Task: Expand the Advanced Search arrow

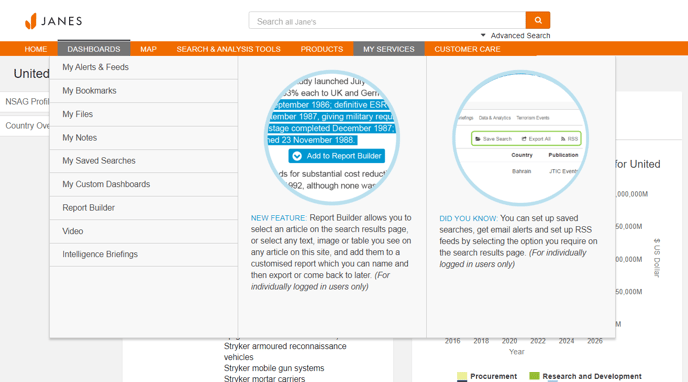Action: click(x=483, y=35)
